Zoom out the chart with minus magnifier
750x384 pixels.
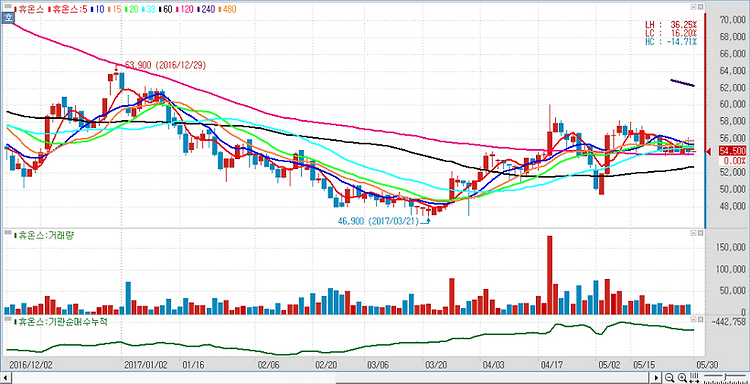669,378
